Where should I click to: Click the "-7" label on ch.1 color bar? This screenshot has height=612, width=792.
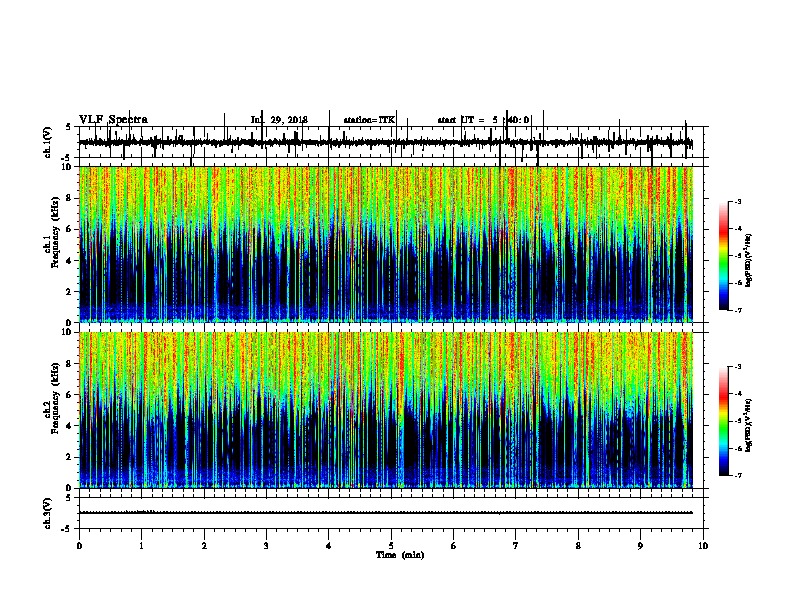[x=738, y=310]
